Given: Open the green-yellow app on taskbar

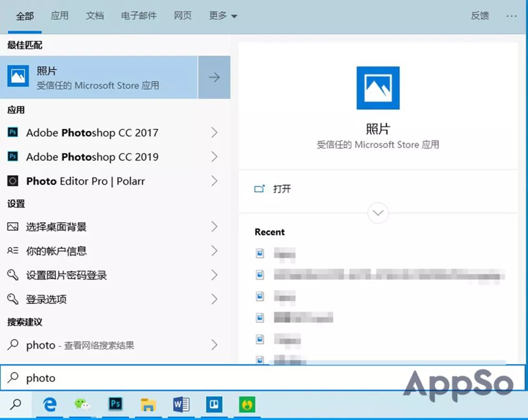Looking at the screenshot, I should 247,404.
